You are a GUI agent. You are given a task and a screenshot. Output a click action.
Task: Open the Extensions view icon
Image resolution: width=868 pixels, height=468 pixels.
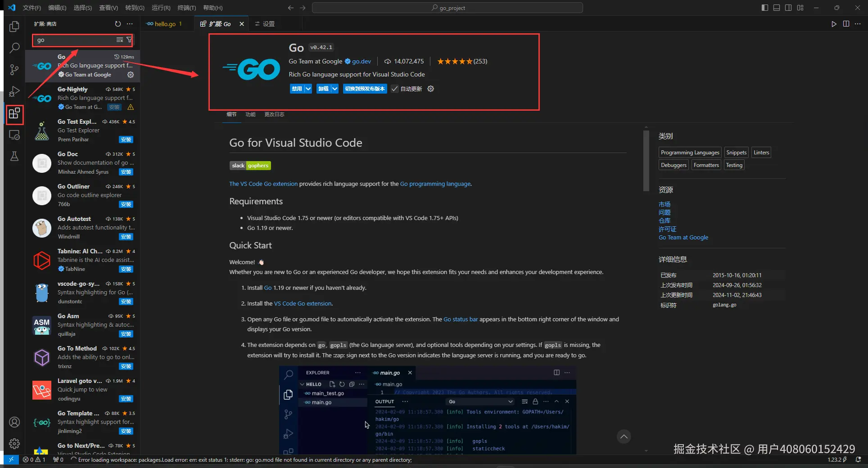tap(14, 113)
